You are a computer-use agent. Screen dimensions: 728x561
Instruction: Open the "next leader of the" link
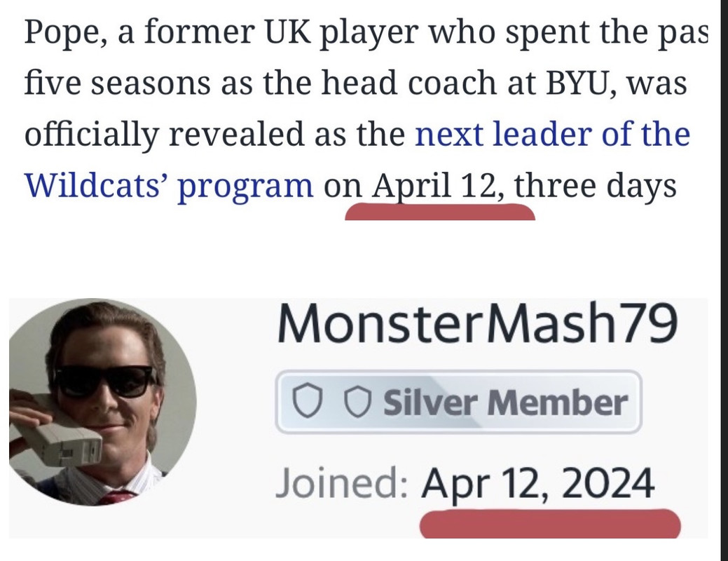click(x=553, y=134)
